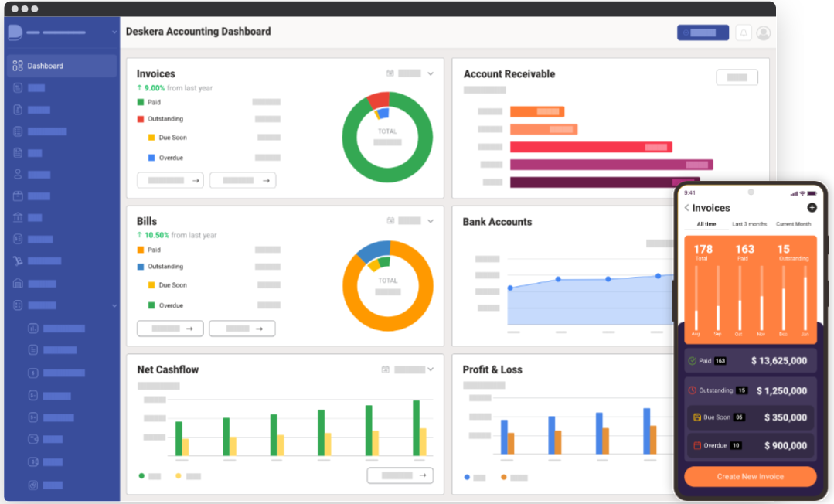The height and width of the screenshot is (504, 834).
Task: Tap the plus icon on the mobile Invoices screen
Action: point(811,208)
